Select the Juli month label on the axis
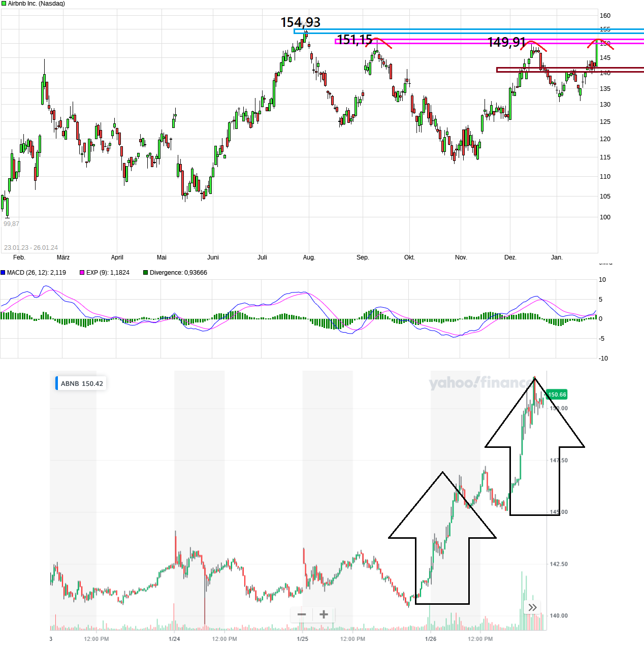This screenshot has height=652, width=644. click(262, 257)
